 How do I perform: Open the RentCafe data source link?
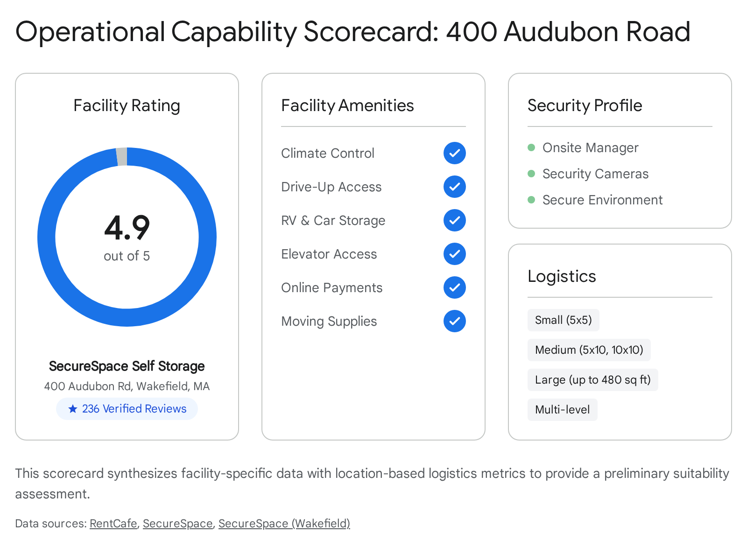113,524
